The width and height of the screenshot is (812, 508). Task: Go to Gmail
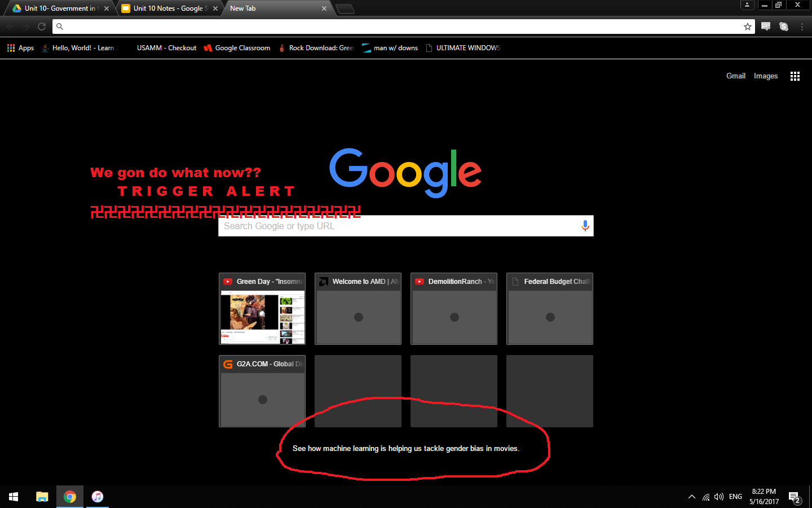[x=736, y=76]
